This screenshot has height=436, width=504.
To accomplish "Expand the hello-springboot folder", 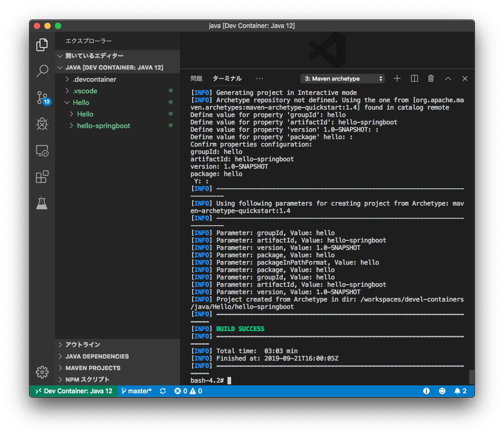I will [x=117, y=125].
